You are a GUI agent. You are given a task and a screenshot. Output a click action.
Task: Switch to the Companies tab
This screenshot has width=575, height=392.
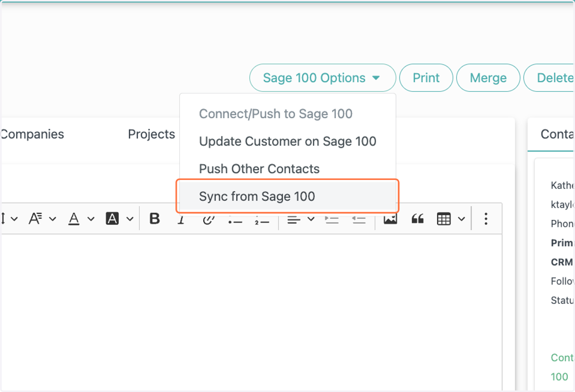tap(32, 134)
